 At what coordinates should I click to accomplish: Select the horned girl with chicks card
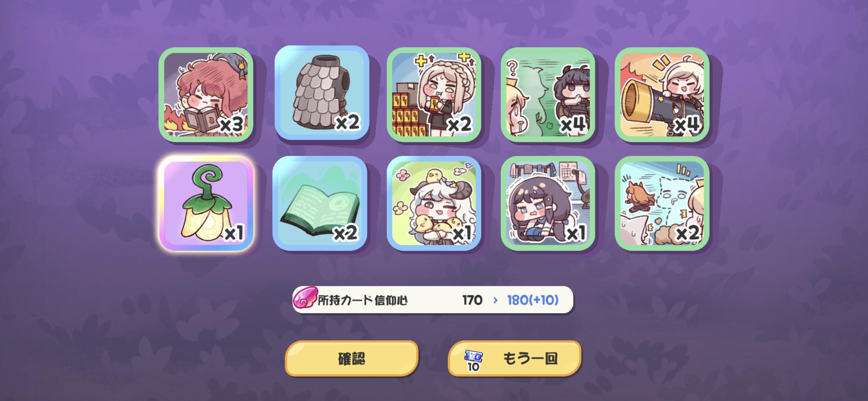(434, 203)
